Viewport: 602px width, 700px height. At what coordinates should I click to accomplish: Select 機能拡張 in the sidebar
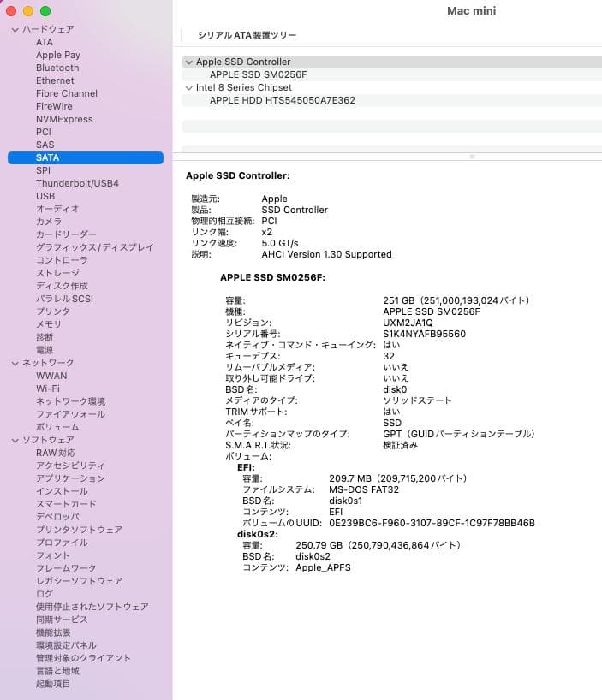click(53, 633)
